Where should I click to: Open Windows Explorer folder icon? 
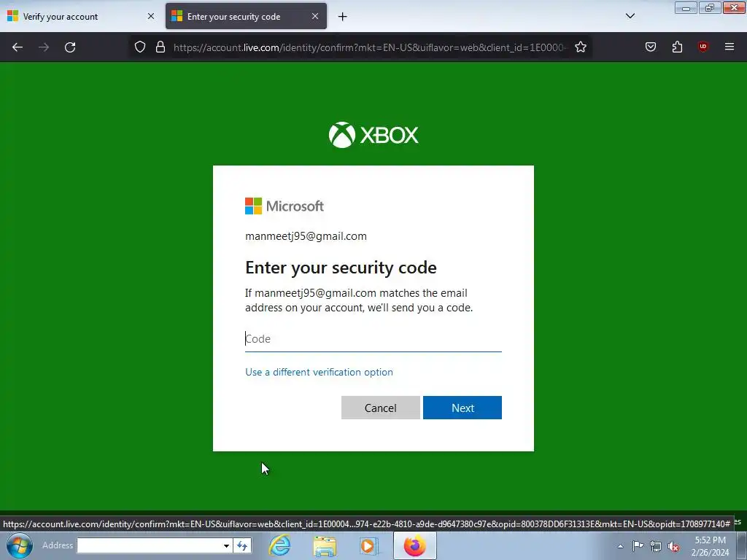pos(325,545)
